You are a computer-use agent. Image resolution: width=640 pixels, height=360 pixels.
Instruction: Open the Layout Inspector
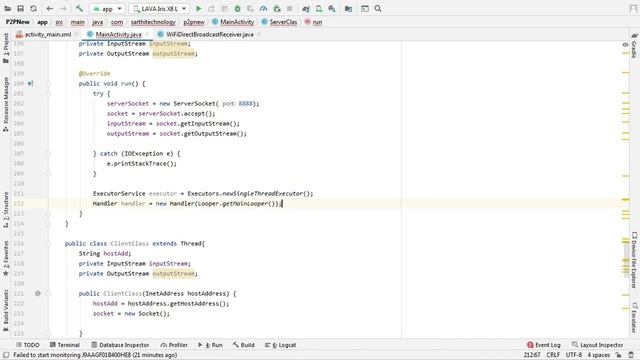pos(598,345)
